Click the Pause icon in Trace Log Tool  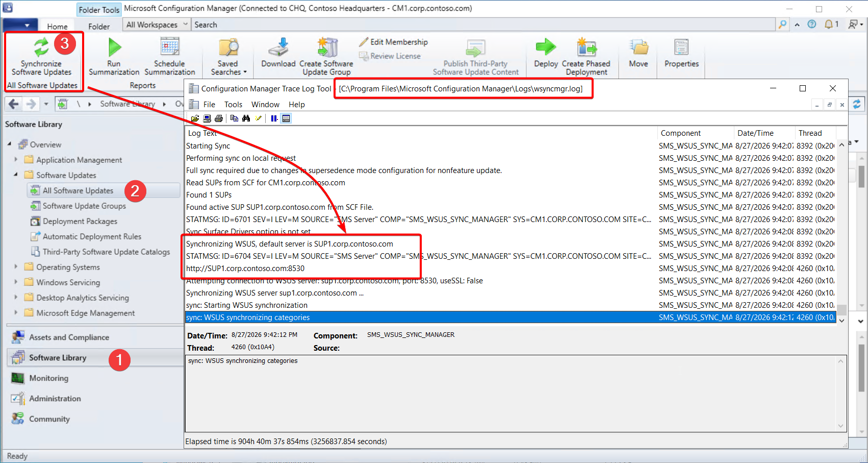[x=274, y=118]
